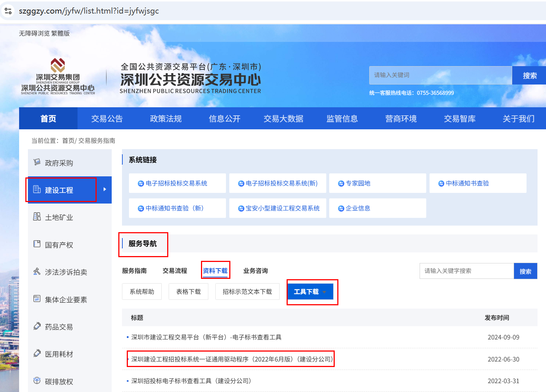Switch to 繁體版 language version

61,33
